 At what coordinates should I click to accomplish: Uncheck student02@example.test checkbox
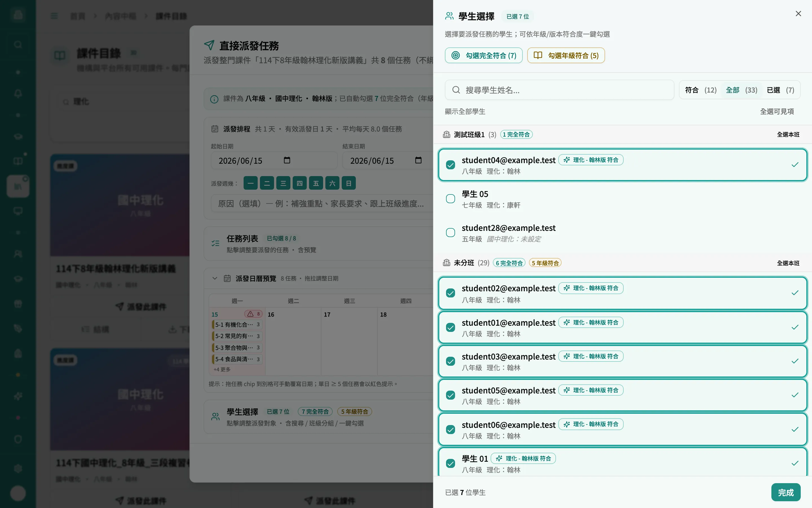pos(450,293)
